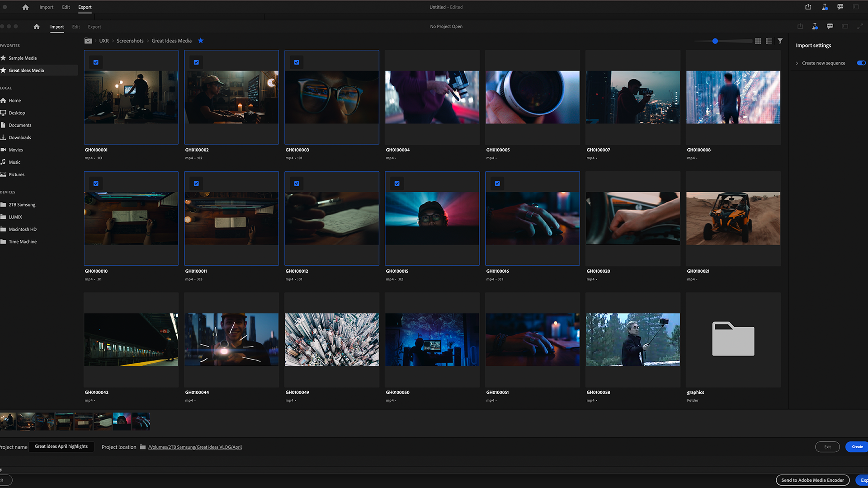The width and height of the screenshot is (868, 488).
Task: Open the graphics folder icon
Action: 733,339
